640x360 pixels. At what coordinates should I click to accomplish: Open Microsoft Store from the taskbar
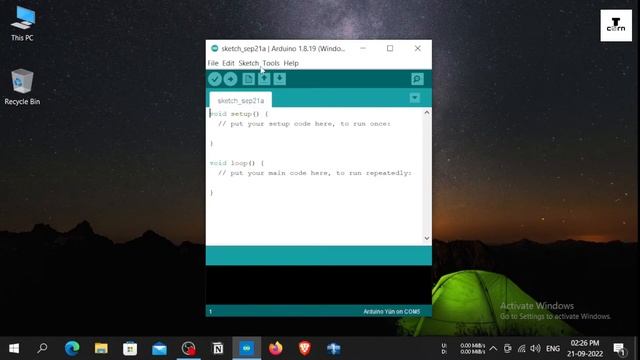pyautogui.click(x=130, y=348)
